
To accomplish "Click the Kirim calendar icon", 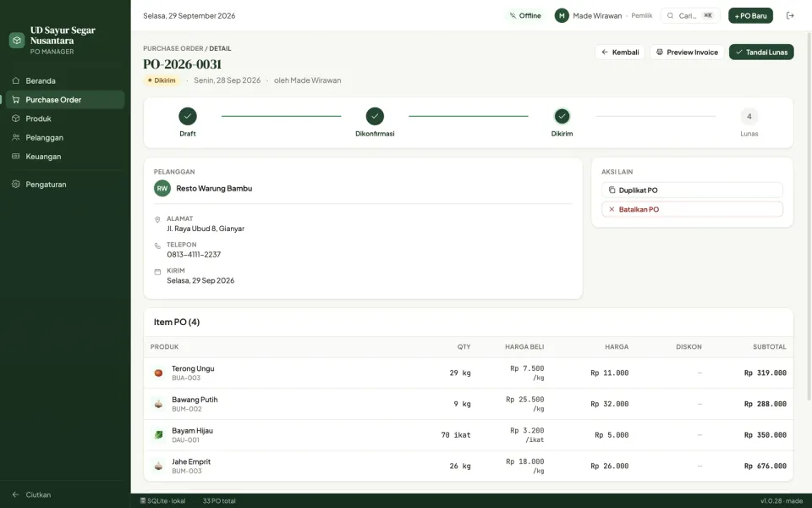I will pyautogui.click(x=157, y=272).
